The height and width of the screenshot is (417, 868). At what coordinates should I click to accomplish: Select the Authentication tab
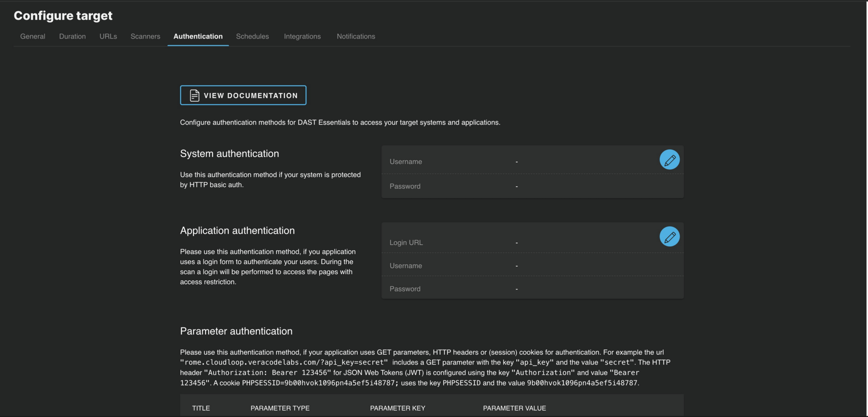tap(198, 36)
